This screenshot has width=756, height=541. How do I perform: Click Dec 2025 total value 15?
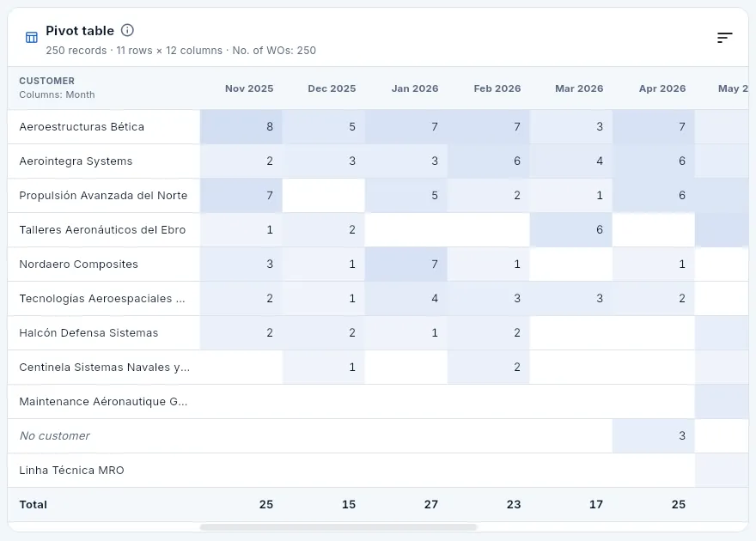click(x=349, y=504)
